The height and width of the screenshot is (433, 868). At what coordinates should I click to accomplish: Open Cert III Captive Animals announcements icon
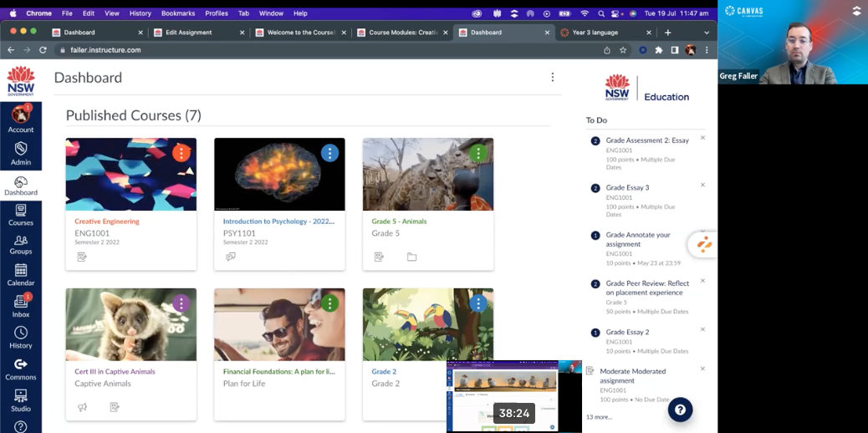tap(82, 407)
